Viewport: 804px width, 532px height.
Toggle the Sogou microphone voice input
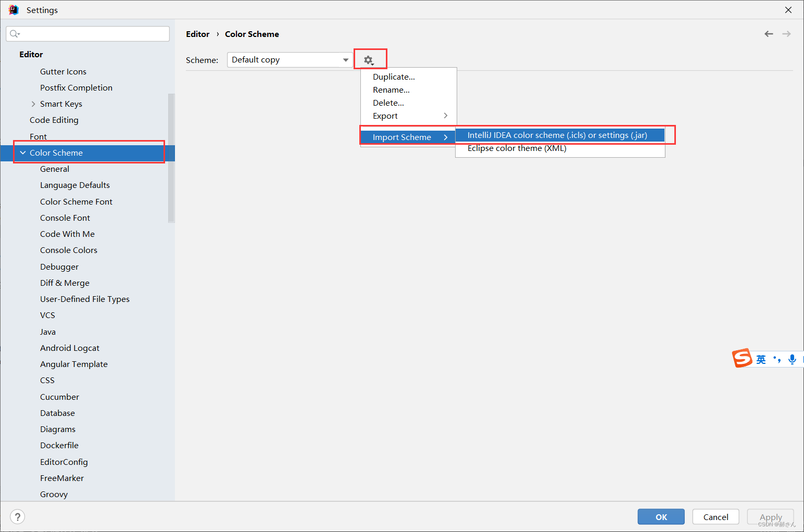coord(792,359)
